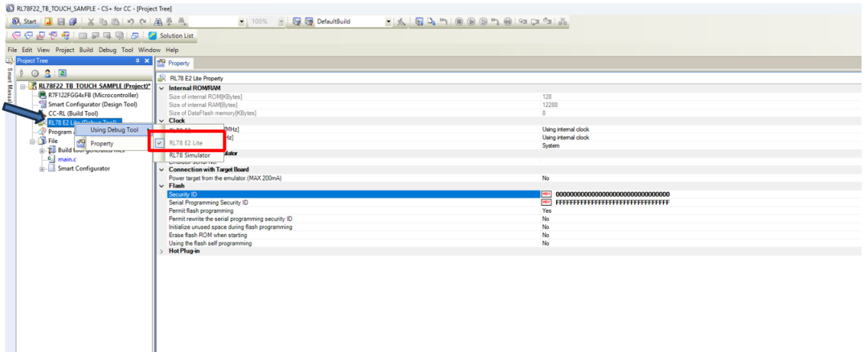Click the cut (scissors) toolbar icon

click(91, 22)
